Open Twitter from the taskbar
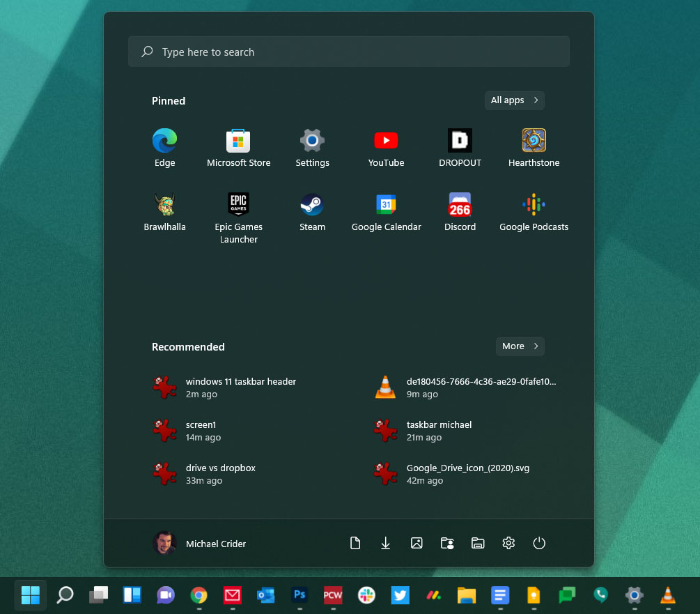 point(400,595)
